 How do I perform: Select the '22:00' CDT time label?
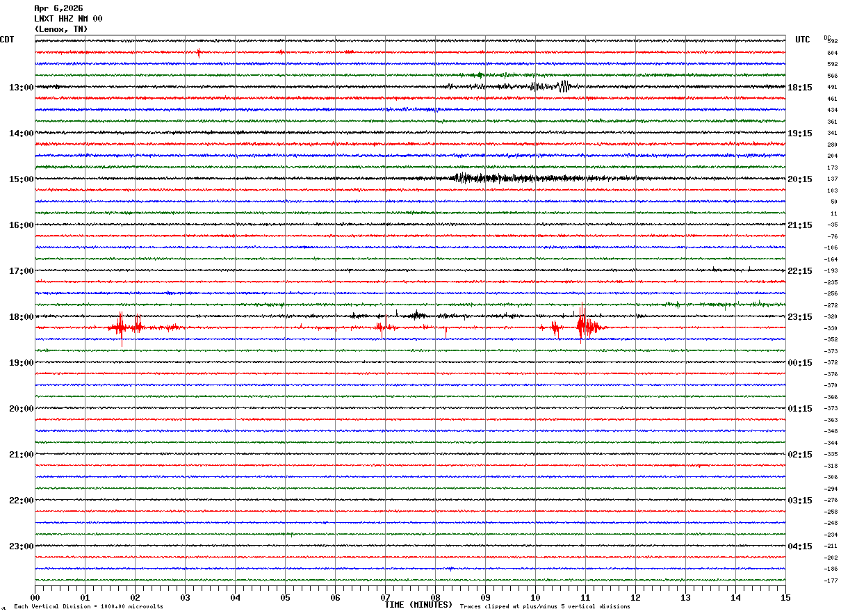click(x=22, y=501)
